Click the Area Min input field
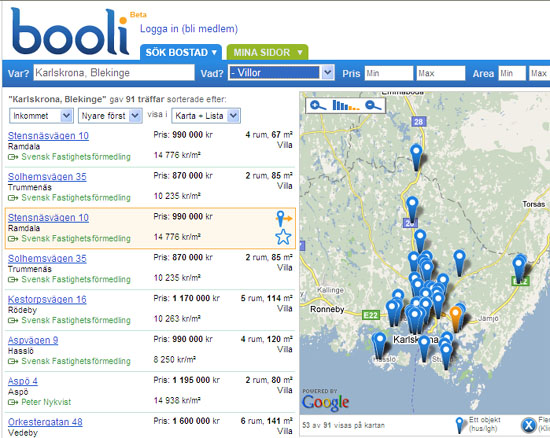Image resolution: width=550 pixels, height=438 pixels. click(512, 73)
